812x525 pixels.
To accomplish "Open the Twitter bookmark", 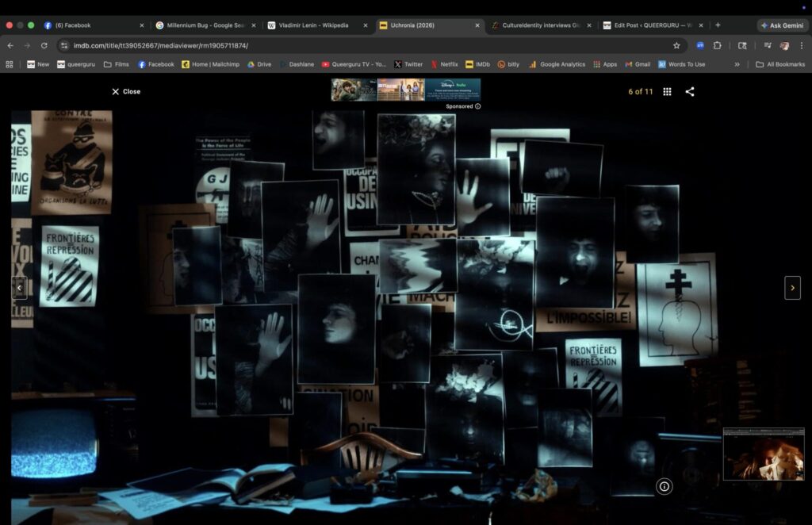I will pyautogui.click(x=408, y=64).
